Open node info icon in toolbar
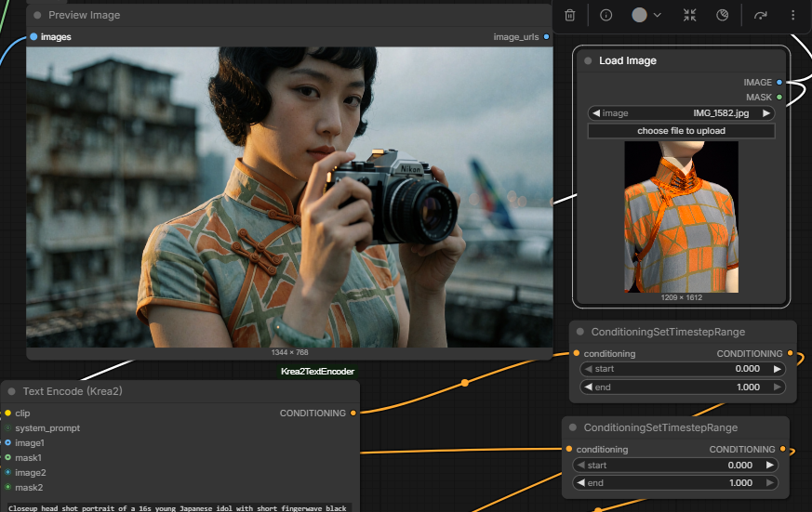Image resolution: width=812 pixels, height=512 pixels. 606,16
